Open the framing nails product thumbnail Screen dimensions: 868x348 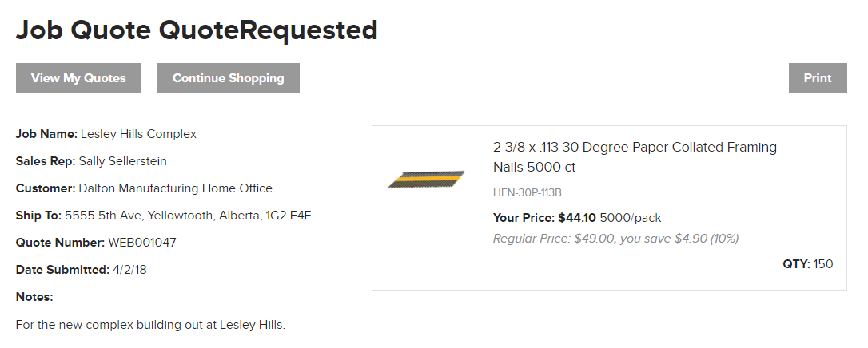click(426, 180)
